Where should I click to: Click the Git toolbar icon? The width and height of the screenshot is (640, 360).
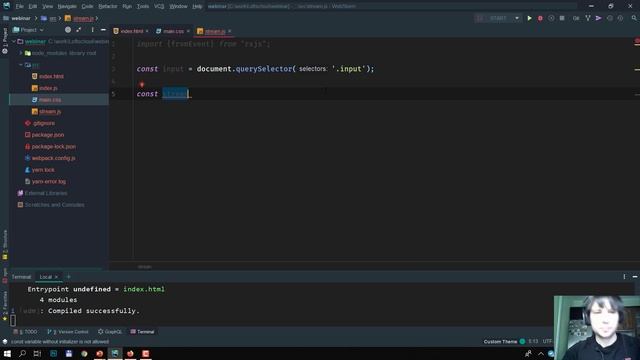(576, 18)
